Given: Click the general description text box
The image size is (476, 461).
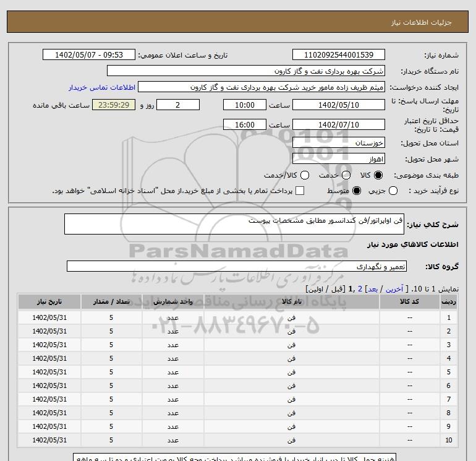Looking at the screenshot, I should pyautogui.click(x=234, y=224).
